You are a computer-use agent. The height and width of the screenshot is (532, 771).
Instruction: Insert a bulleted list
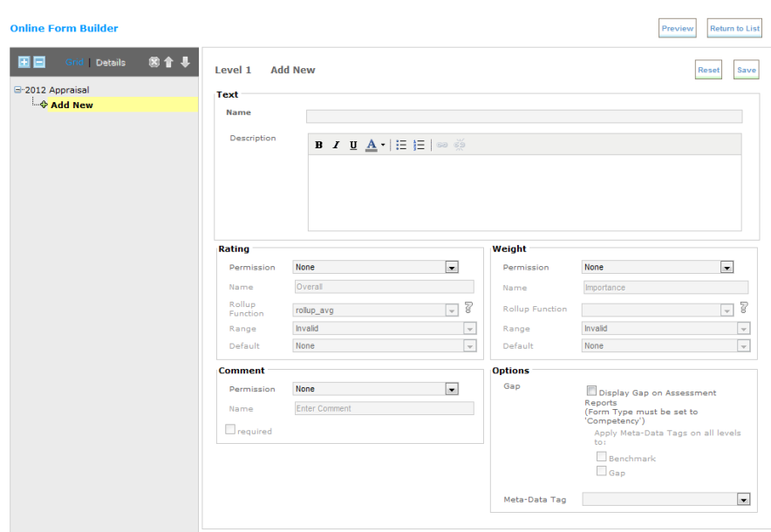tap(401, 145)
